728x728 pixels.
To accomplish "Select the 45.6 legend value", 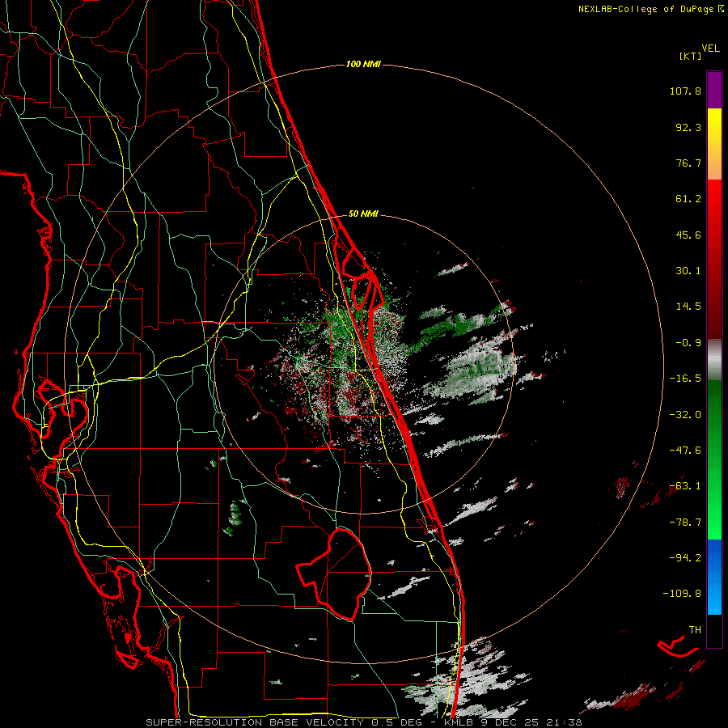I will tap(688, 235).
